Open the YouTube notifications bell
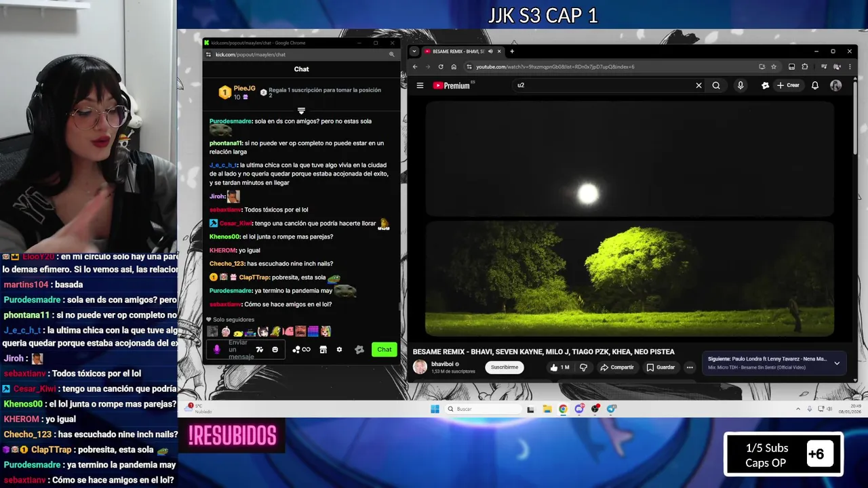 coord(815,85)
